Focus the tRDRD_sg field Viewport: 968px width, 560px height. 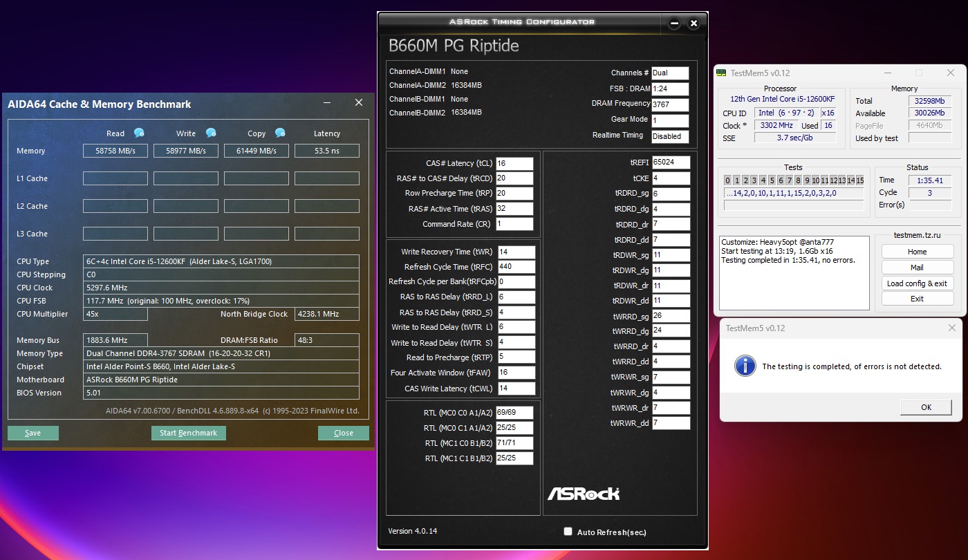(671, 194)
